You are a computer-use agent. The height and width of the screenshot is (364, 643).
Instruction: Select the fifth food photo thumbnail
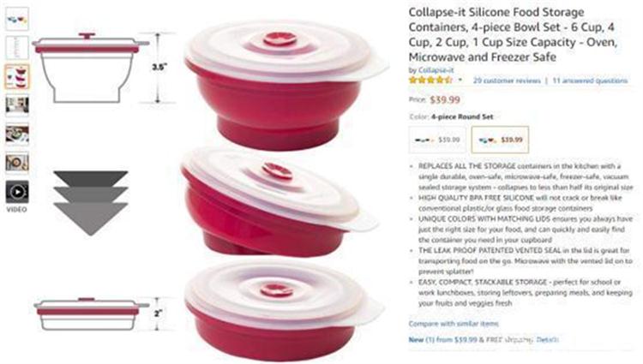click(17, 134)
